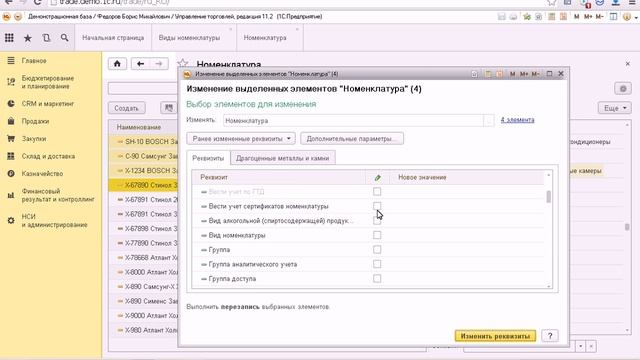Open the ? help button
The width and height of the screenshot is (640, 360).
[x=550, y=336]
